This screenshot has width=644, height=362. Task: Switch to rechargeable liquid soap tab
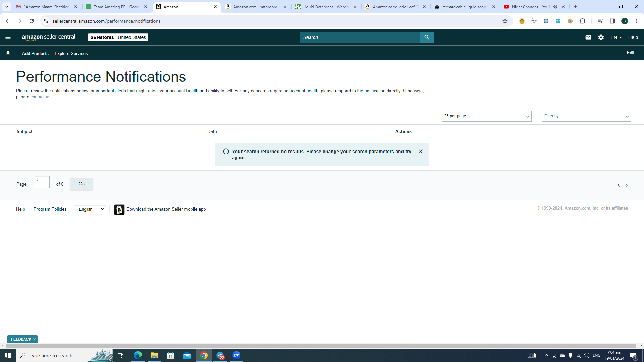466,7
